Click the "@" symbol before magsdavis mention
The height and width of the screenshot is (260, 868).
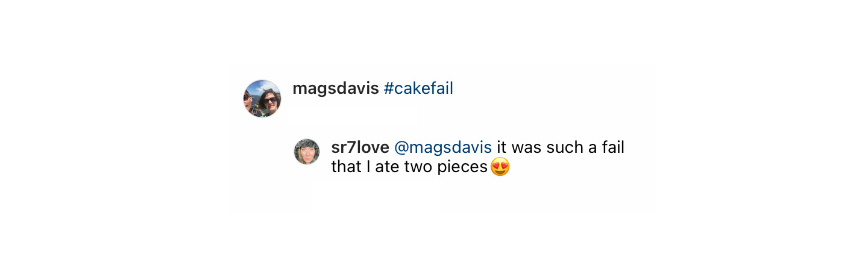[x=401, y=148]
